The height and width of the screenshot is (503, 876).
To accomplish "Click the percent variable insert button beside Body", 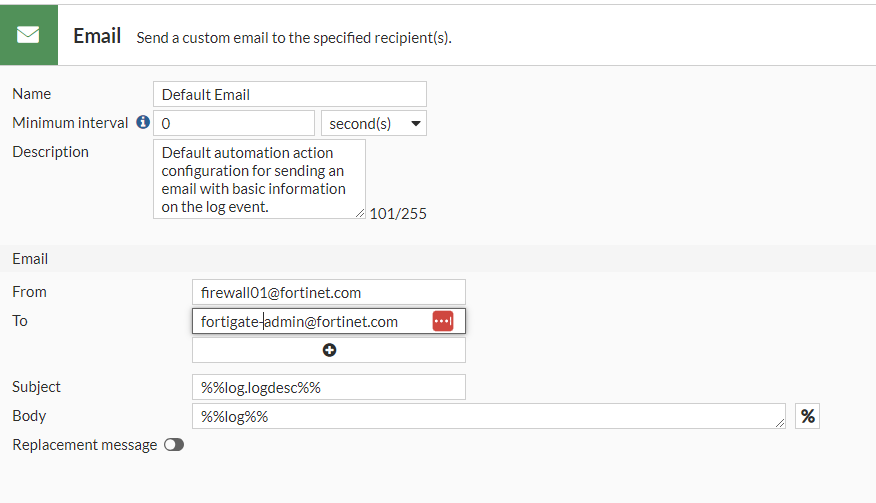I will [807, 416].
